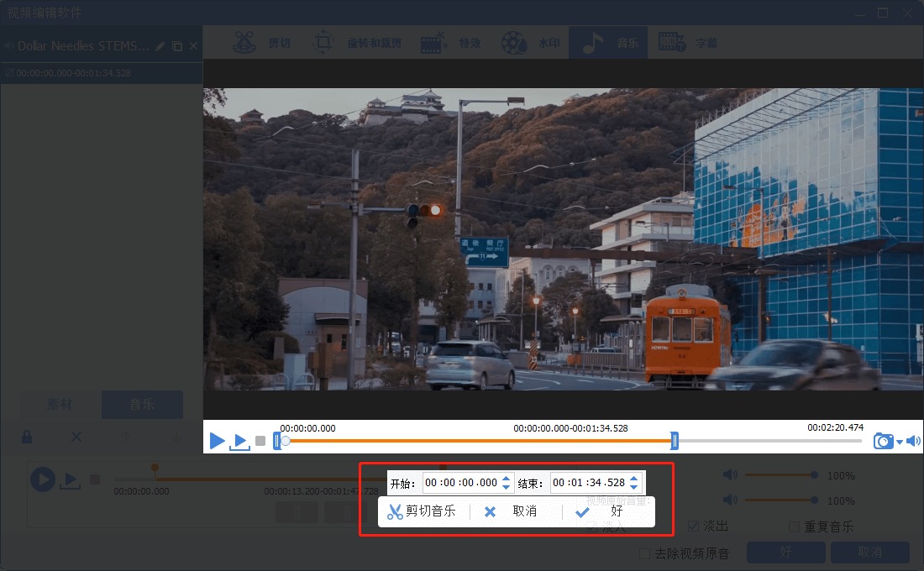Adjust the lower 100% volume slider
The image size is (924, 571).
(x=781, y=500)
